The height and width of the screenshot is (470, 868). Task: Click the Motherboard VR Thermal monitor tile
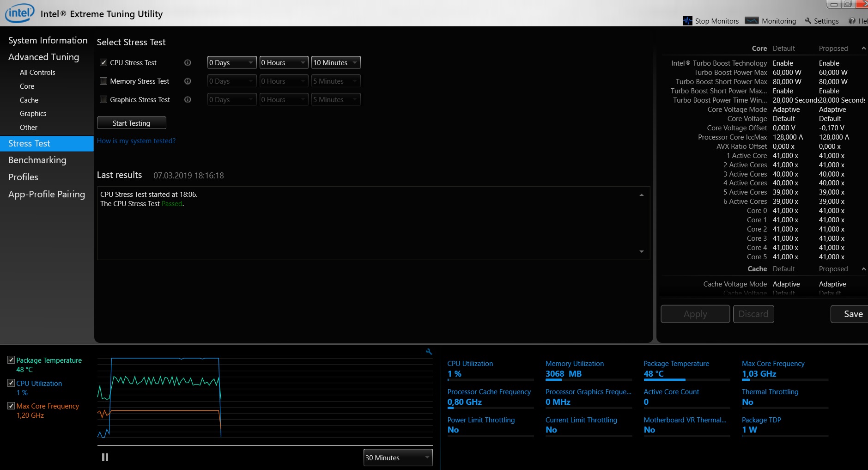tap(686, 426)
